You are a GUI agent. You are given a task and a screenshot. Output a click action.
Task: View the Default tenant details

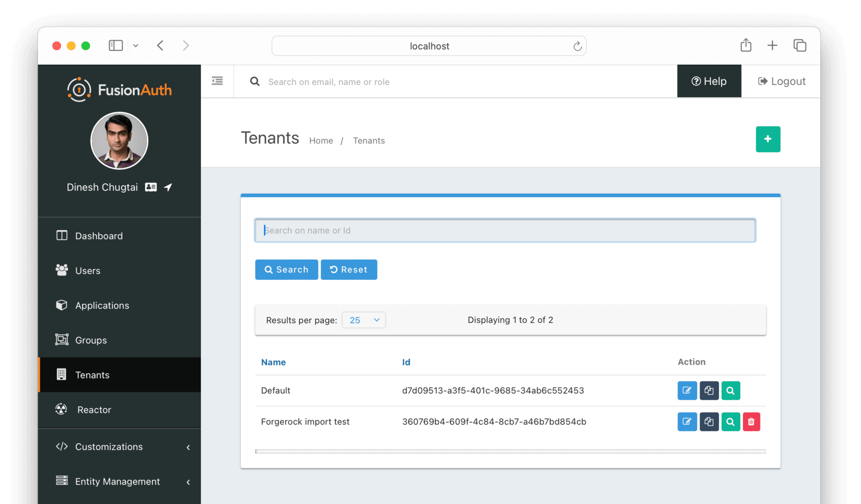point(730,391)
